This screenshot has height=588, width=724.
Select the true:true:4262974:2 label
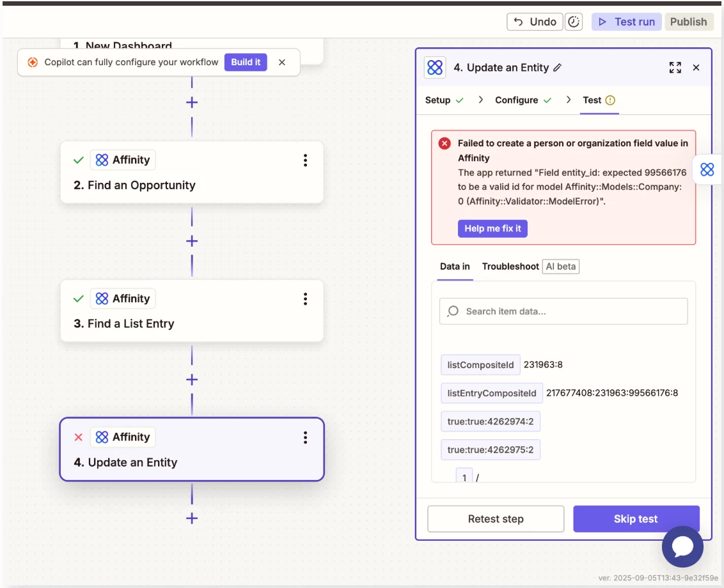(491, 421)
